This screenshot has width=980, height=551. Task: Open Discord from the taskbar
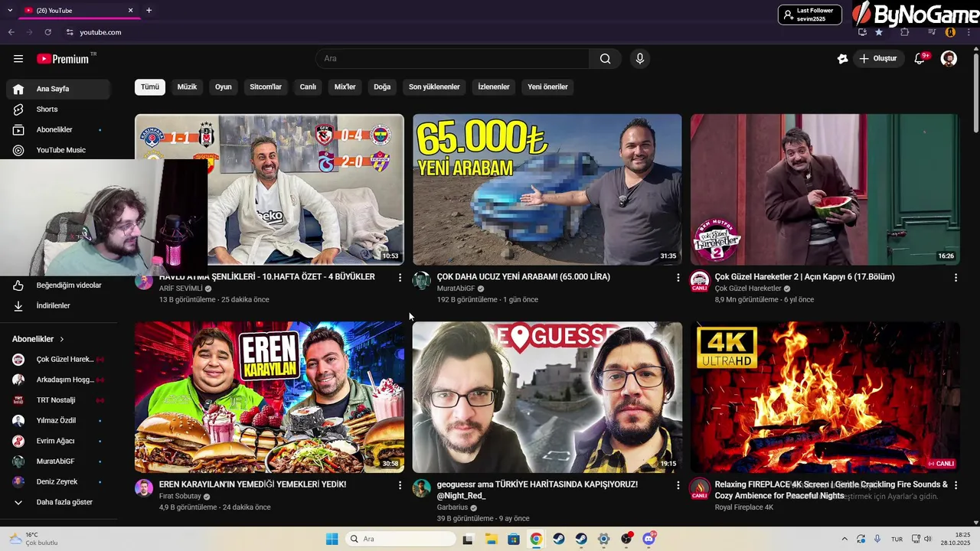pyautogui.click(x=649, y=539)
